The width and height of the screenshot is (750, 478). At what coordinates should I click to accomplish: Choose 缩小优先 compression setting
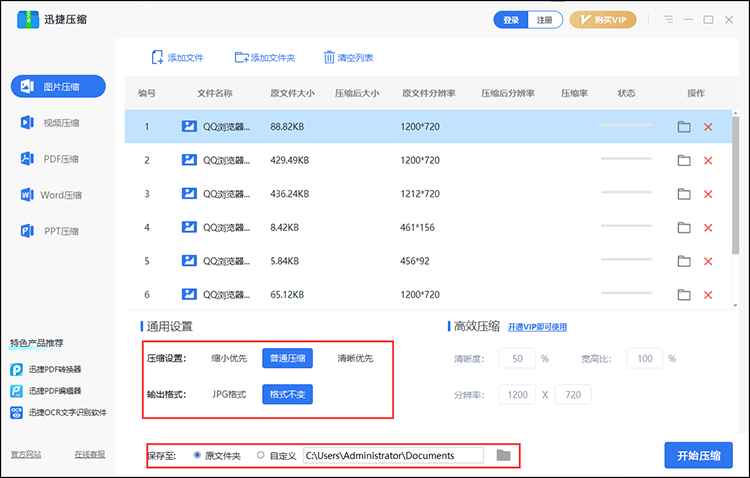click(229, 358)
